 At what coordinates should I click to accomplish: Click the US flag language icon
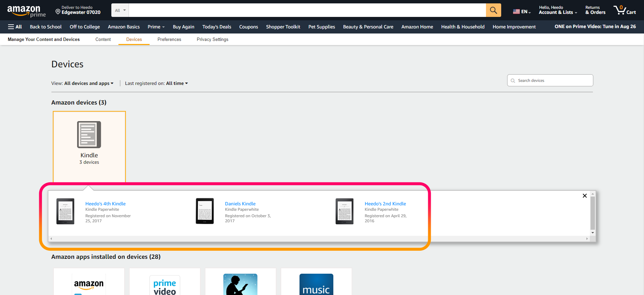[516, 12]
